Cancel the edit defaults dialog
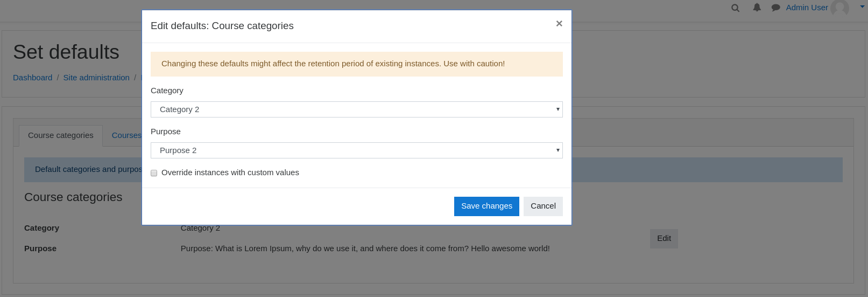868x297 pixels. [x=543, y=206]
